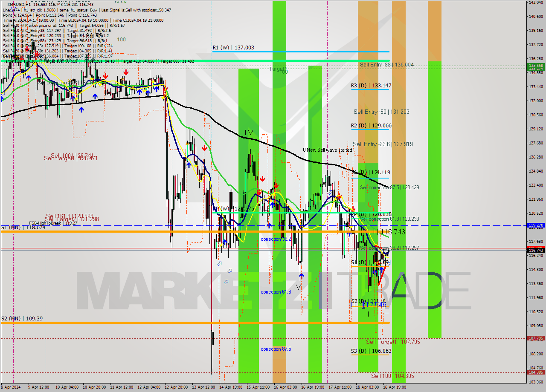Click '0 New Sell wave started' annotation

(x=328, y=150)
